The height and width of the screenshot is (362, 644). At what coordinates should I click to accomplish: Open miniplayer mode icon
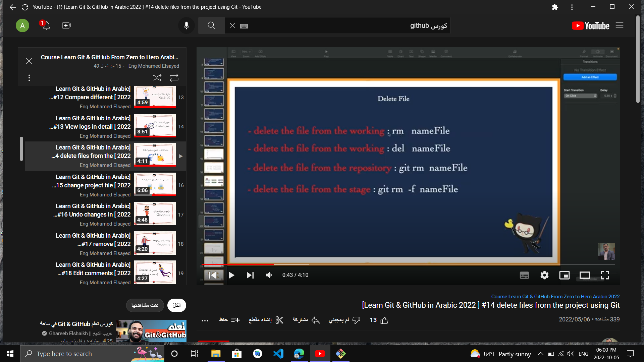[565, 275]
